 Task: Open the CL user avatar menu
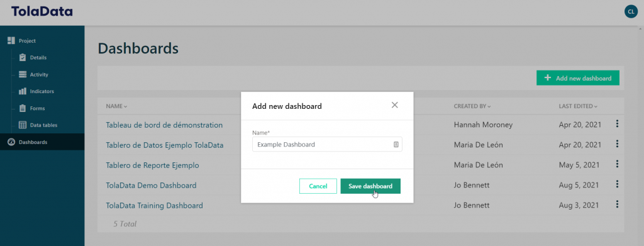(x=631, y=11)
